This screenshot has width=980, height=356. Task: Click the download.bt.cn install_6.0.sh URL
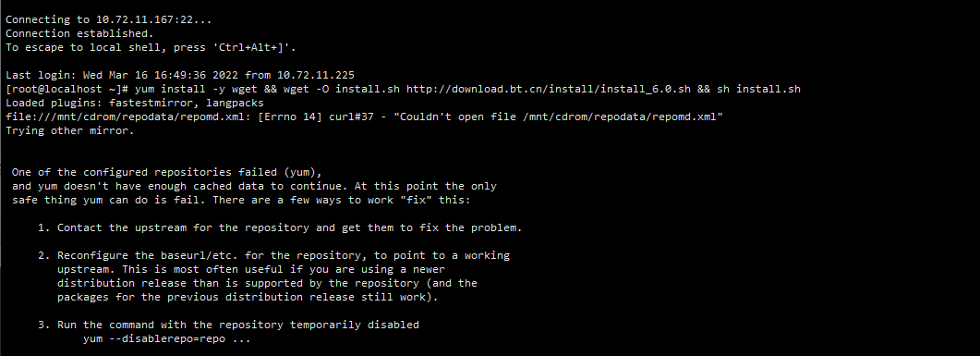click(x=548, y=89)
